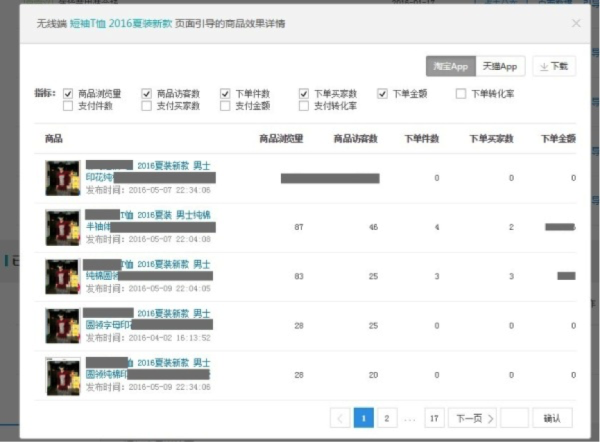
Task: Click the 商品浏览量 column header
Action: pos(281,139)
